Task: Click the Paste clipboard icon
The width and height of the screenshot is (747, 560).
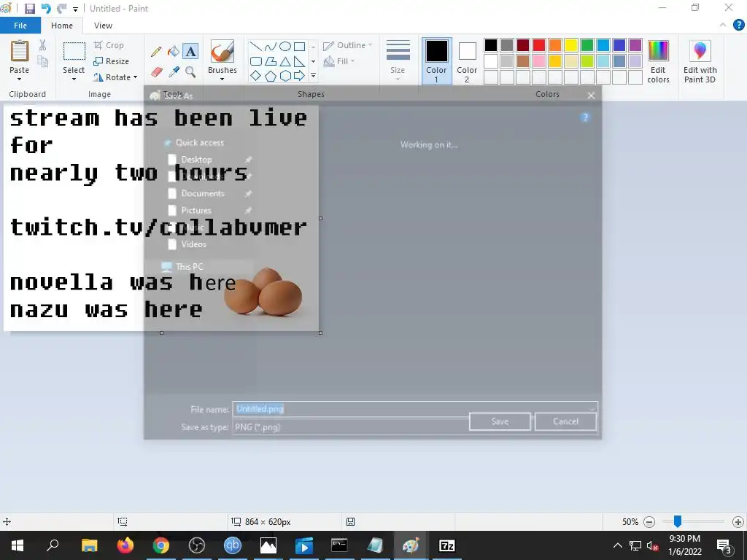Action: (x=20, y=51)
